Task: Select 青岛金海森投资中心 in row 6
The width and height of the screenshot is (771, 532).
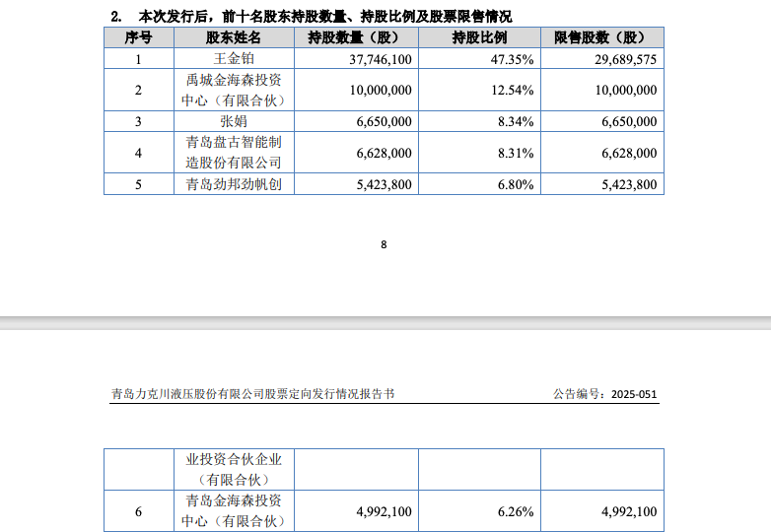Action: coord(234,511)
